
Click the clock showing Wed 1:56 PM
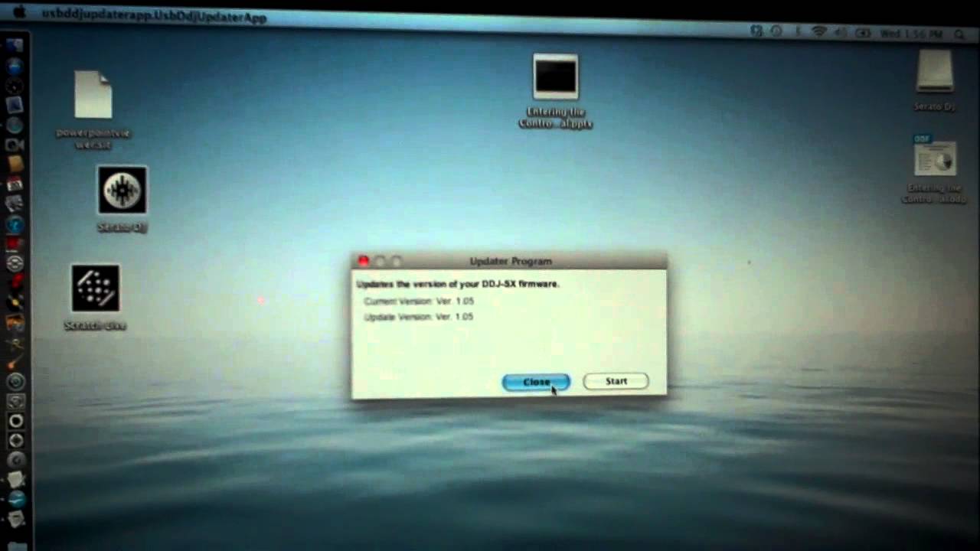coord(913,34)
